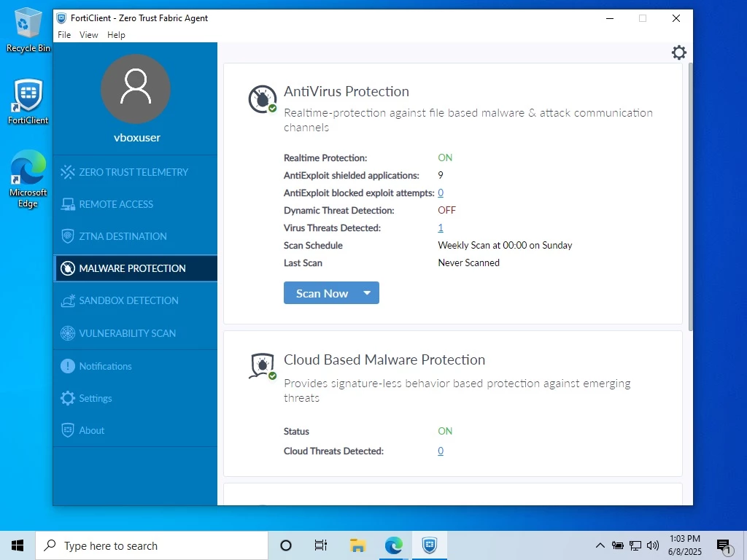Screen dimensions: 747x560
Task: Go to Remote Access tab
Action: pos(135,204)
